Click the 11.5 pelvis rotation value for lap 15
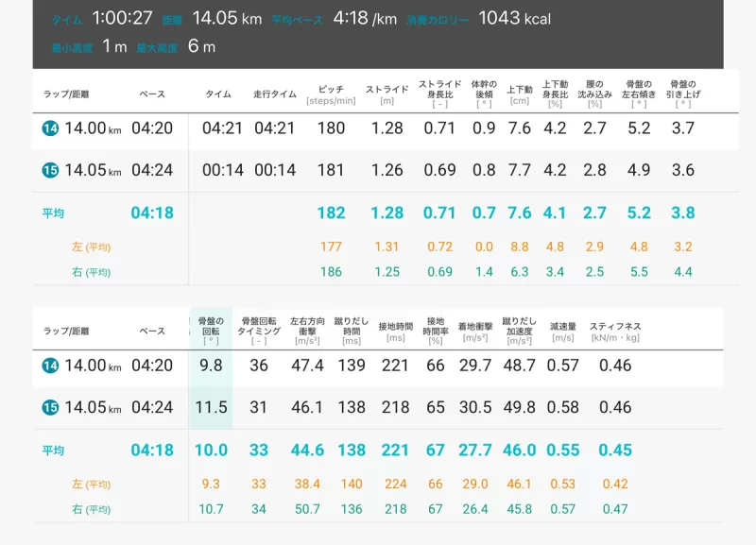Screen dimensions: 756x545 [x=211, y=408]
